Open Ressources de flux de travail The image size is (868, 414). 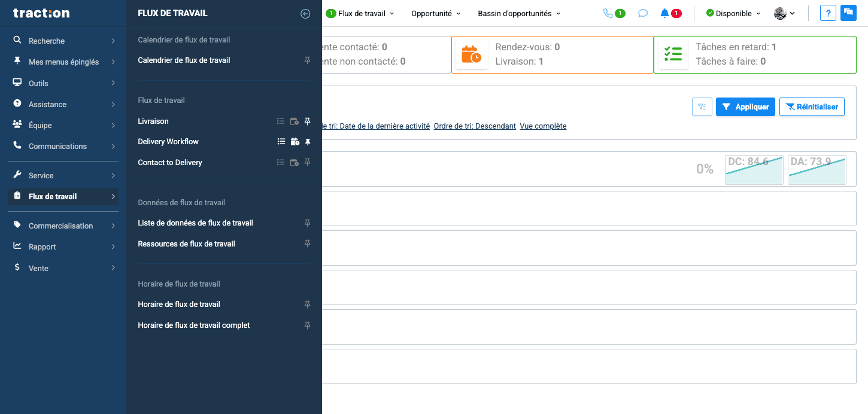(186, 244)
